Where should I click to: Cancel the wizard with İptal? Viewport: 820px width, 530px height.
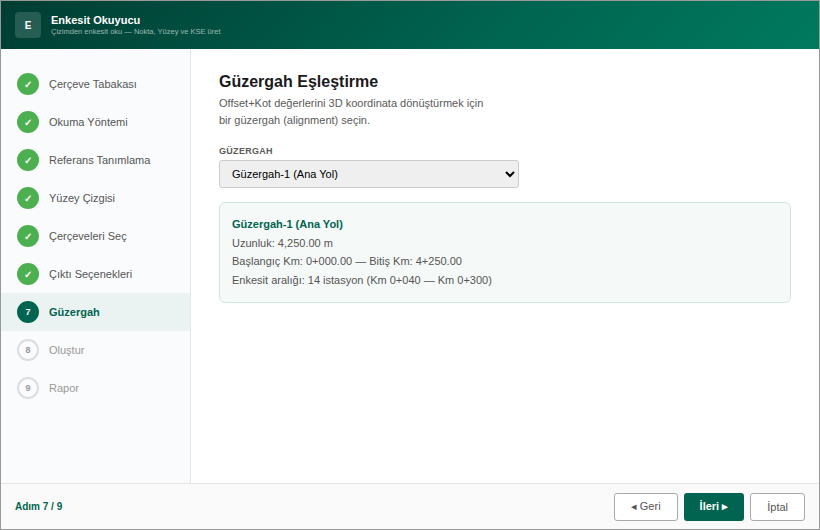pyautogui.click(x=777, y=506)
